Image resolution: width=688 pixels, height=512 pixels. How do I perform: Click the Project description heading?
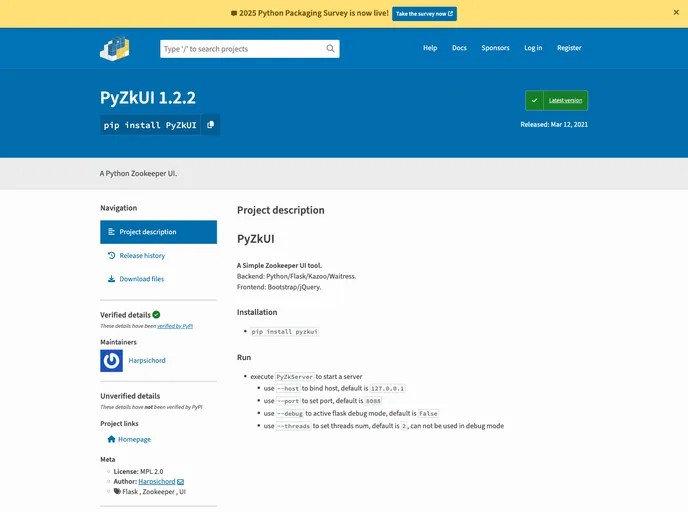tap(281, 210)
